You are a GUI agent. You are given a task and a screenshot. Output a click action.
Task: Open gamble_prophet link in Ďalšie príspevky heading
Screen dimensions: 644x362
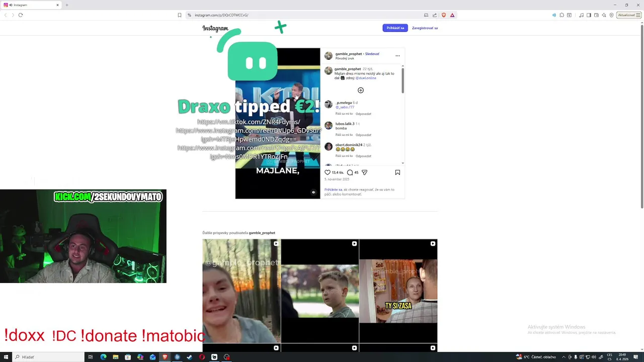pyautogui.click(x=262, y=233)
